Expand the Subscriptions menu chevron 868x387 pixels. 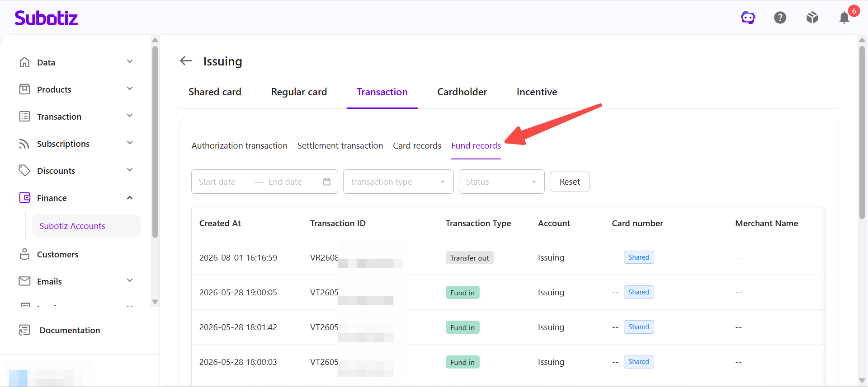coord(130,143)
